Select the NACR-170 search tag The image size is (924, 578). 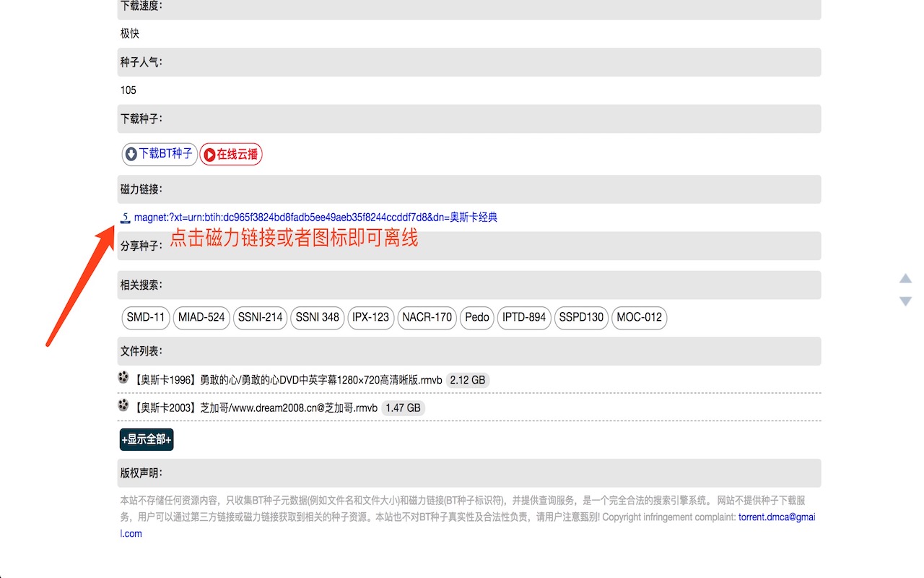427,318
